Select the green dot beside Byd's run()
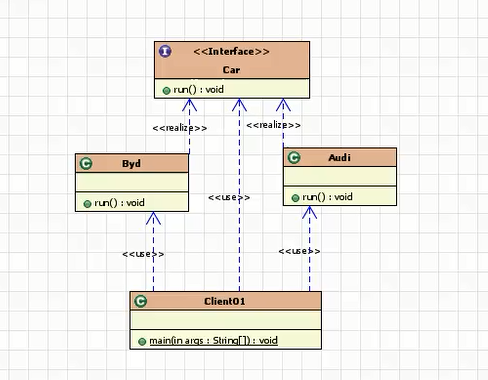This screenshot has width=488, height=380. coord(87,204)
